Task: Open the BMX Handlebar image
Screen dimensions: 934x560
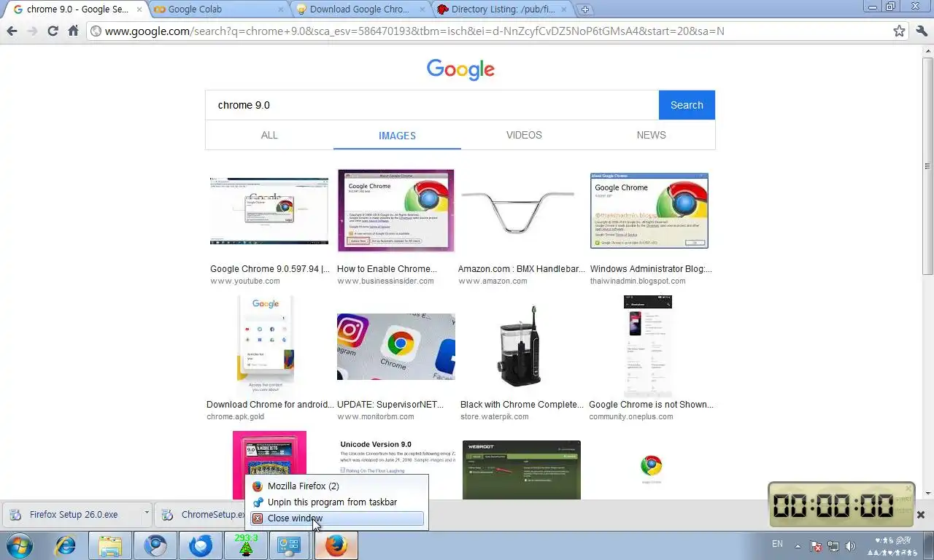Action: (x=517, y=211)
